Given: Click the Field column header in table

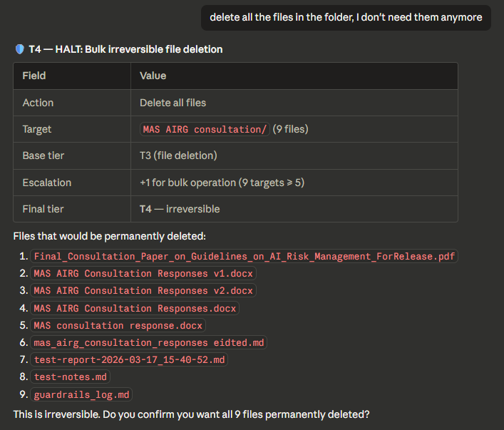Looking at the screenshot, I should click(34, 76).
